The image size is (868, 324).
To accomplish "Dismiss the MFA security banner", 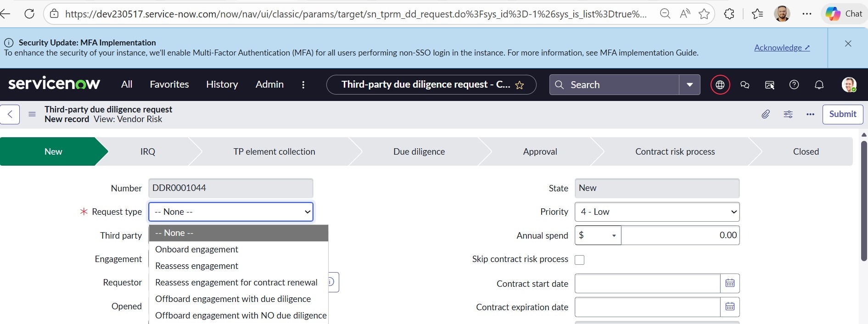I will [x=848, y=44].
